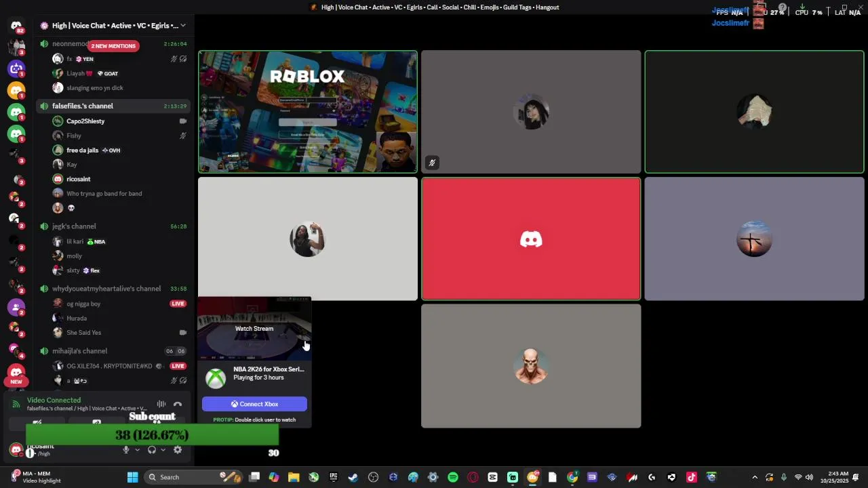This screenshot has width=868, height=488.
Task: Open Epic Games Launcher from taskbar
Action: [333, 477]
